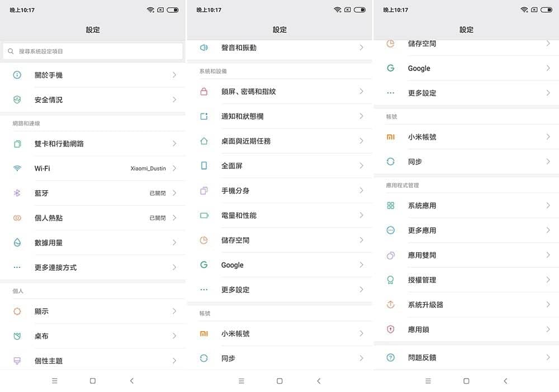Open the 顯示 setting
The width and height of the screenshot is (559, 392).
[x=93, y=311]
